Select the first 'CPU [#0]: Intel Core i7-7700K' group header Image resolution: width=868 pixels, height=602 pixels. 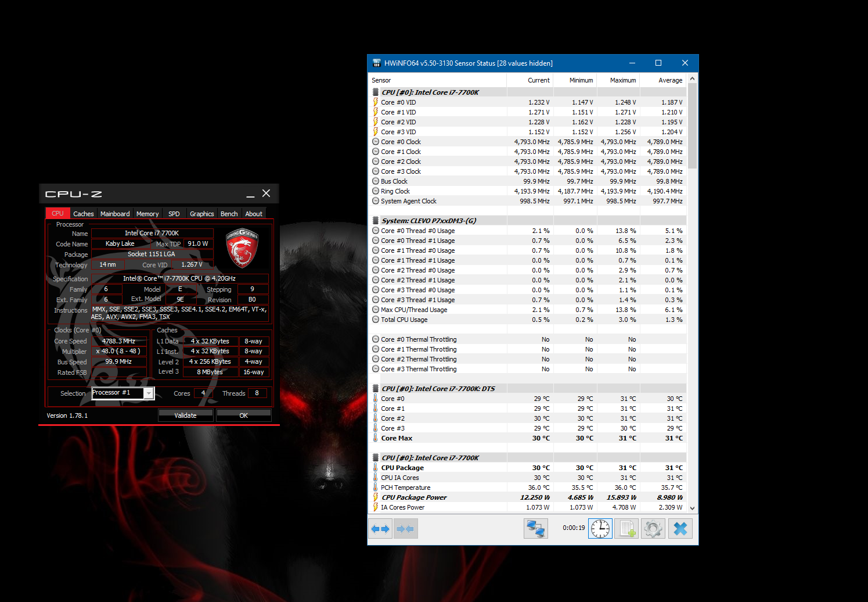pos(527,92)
